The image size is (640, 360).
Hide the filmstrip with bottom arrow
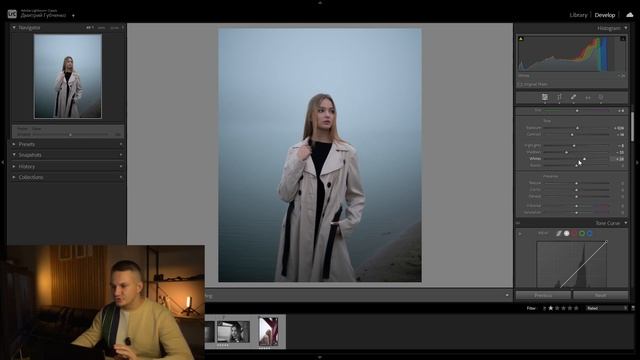coord(320,357)
